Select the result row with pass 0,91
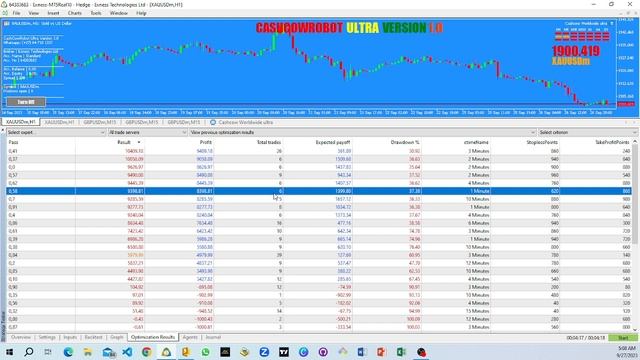This screenshot has width=640, height=360. point(319,207)
